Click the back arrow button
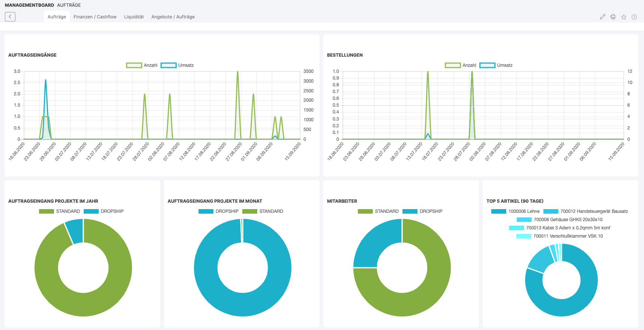 [10, 17]
